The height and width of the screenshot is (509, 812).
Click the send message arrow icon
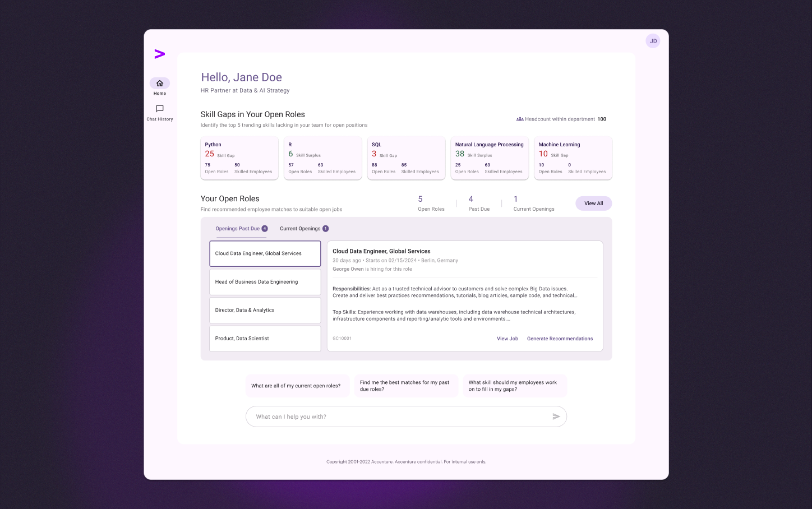(x=556, y=417)
